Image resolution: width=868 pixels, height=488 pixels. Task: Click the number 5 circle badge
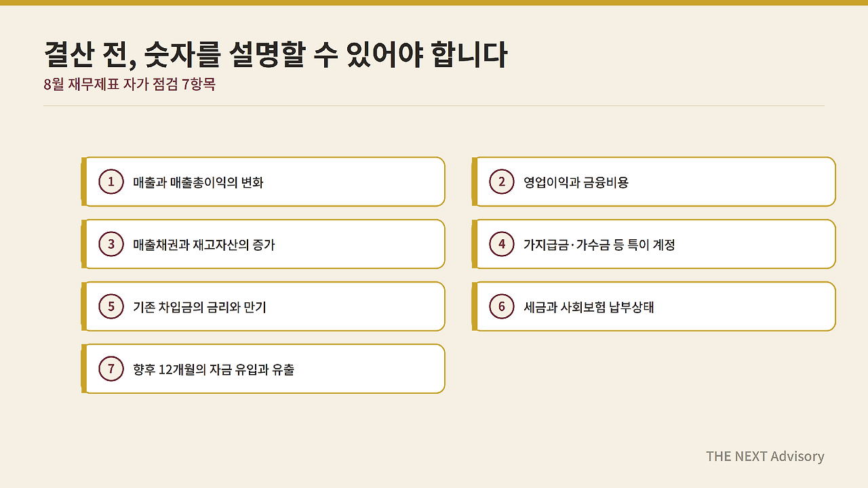point(111,306)
